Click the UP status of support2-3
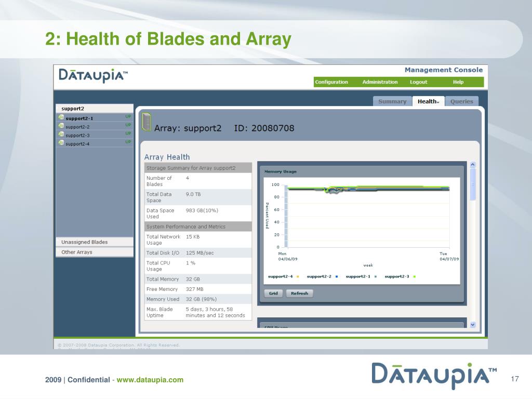This screenshot has height=399, width=532. [x=128, y=134]
